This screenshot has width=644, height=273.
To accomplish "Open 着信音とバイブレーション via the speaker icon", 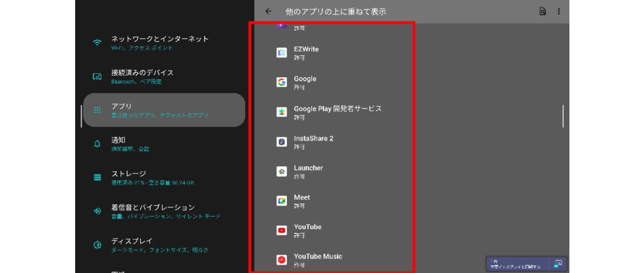I will click(x=97, y=211).
